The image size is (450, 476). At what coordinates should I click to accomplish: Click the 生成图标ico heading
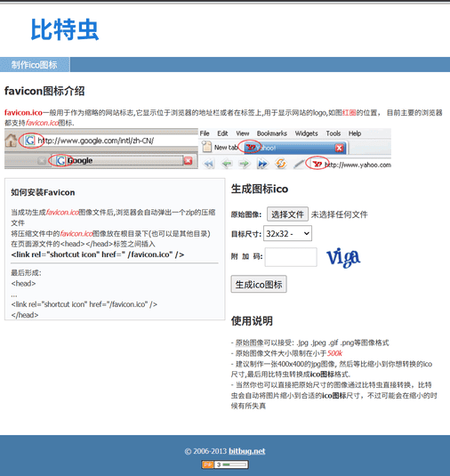coord(260,189)
